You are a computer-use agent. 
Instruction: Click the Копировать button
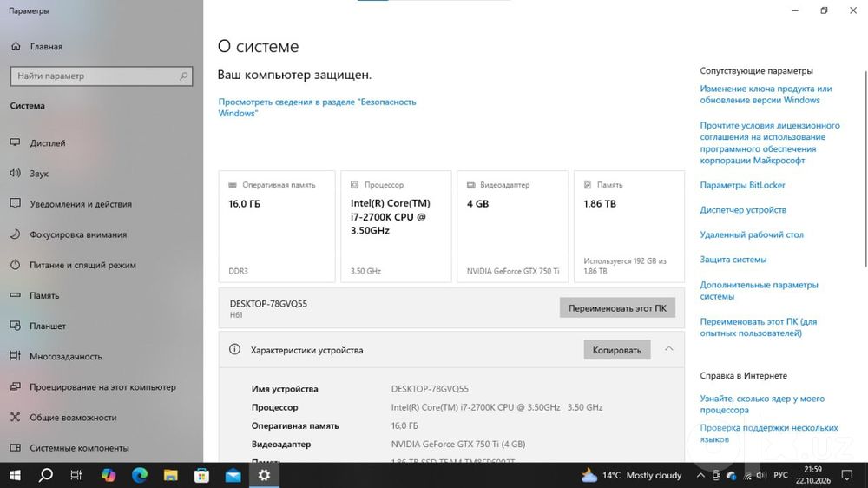click(x=616, y=350)
